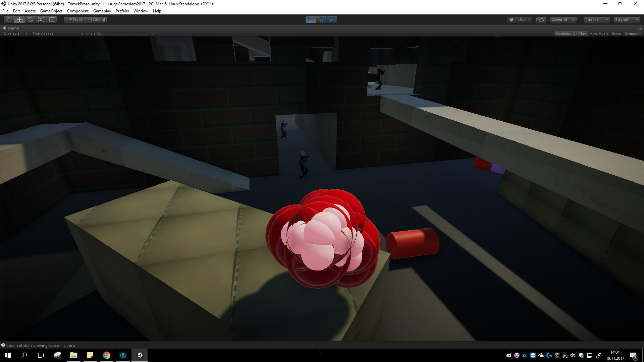Open the Free Aspect ratio dropdown
The width and height of the screenshot is (644, 362).
[57, 34]
